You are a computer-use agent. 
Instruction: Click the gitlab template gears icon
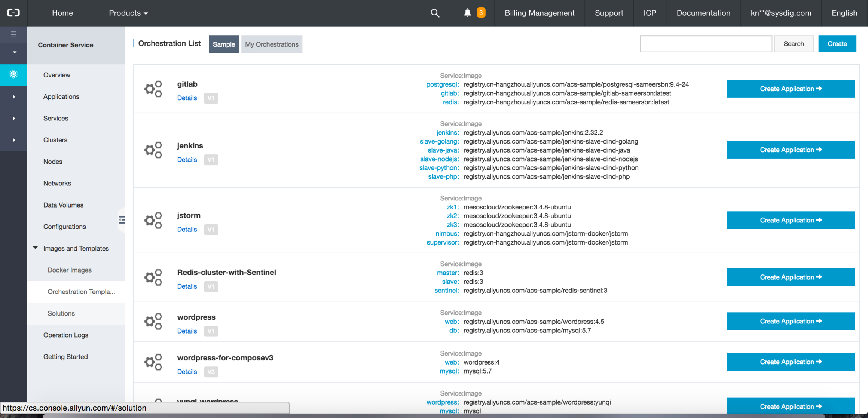[153, 89]
